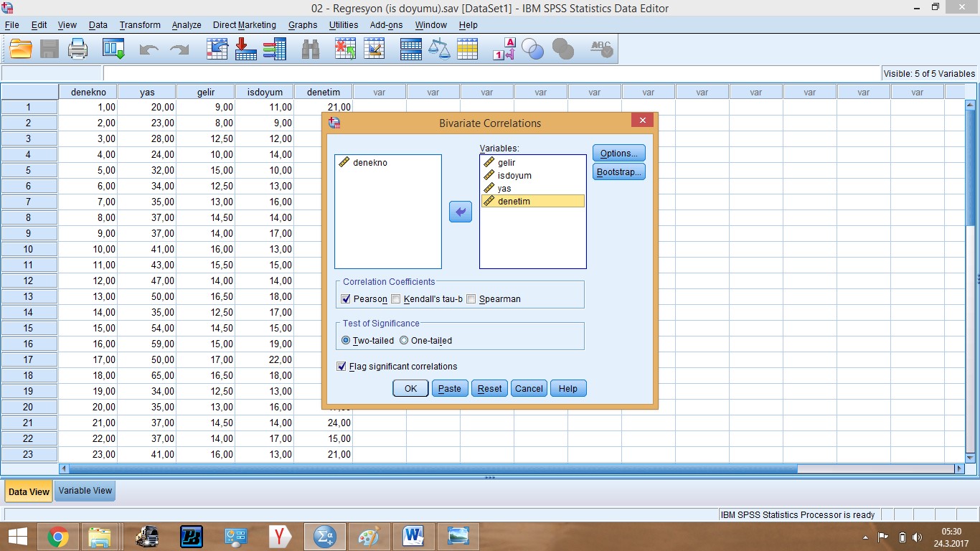Click the Paste button
This screenshot has width=980, height=551.
(450, 388)
